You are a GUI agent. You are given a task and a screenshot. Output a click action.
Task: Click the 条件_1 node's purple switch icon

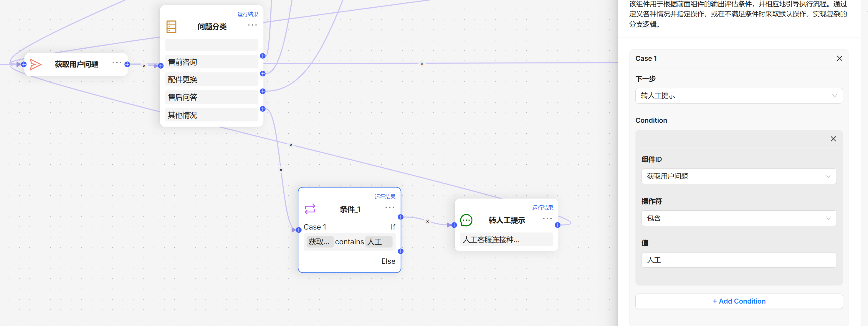click(x=310, y=209)
